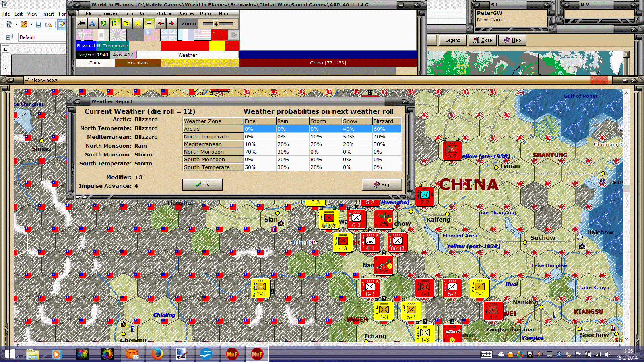644x362 pixels.
Task: Adjust the Zoom slider handle
Action: [x=216, y=24]
